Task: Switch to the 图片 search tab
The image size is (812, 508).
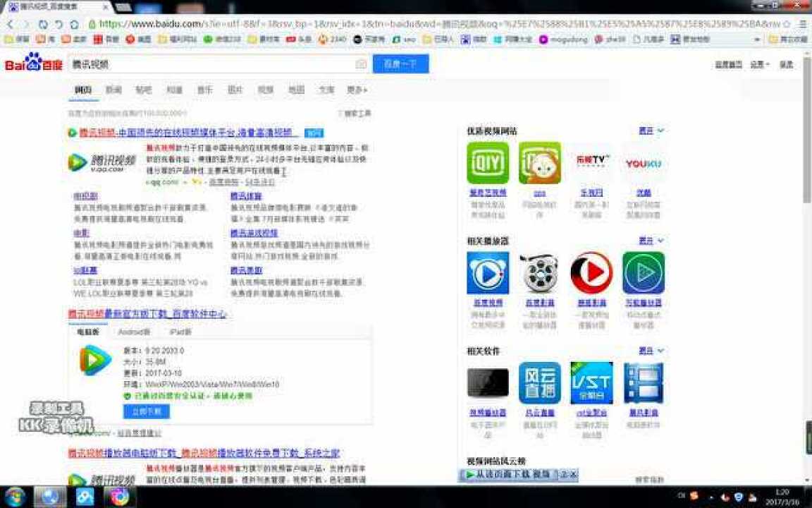Action: coord(235,90)
